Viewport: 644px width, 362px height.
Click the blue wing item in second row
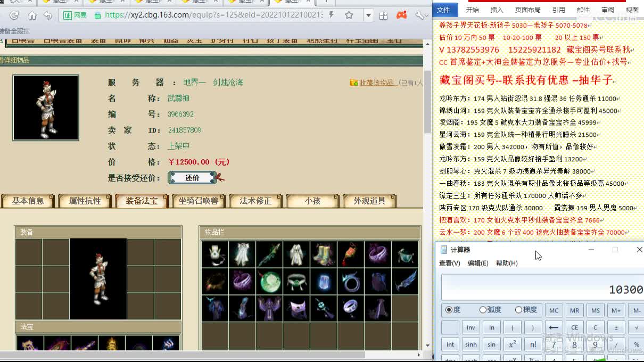[x=405, y=281]
